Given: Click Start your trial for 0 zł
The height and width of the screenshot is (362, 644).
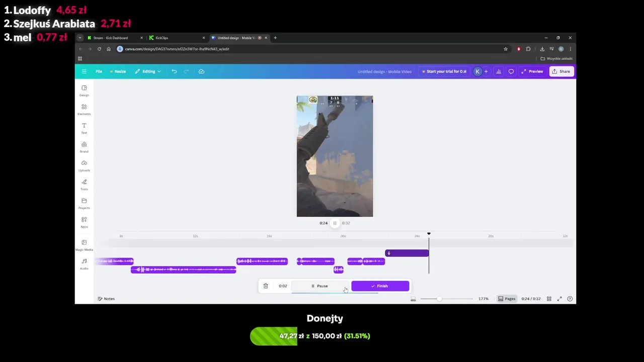Looking at the screenshot, I should click(x=444, y=71).
